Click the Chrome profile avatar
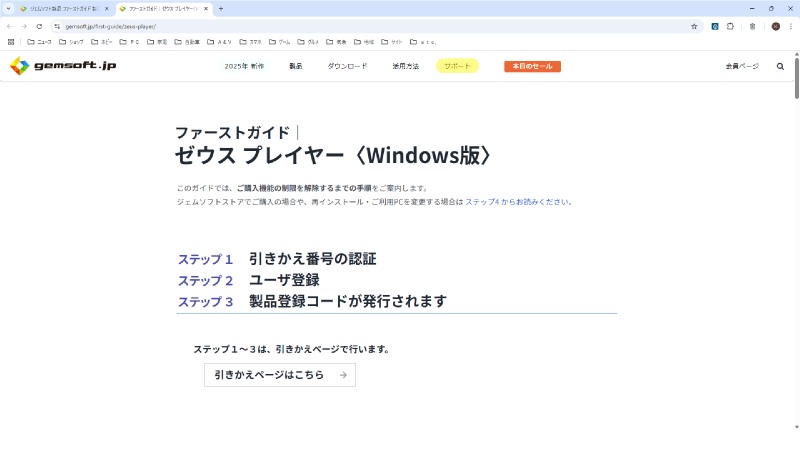The image size is (800, 450). pyautogui.click(x=775, y=26)
